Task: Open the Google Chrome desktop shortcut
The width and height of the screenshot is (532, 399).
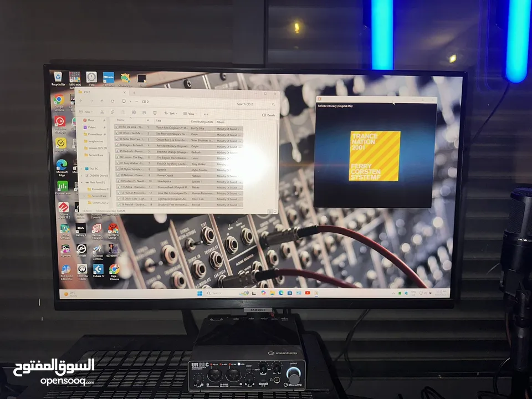Action: coord(59,103)
